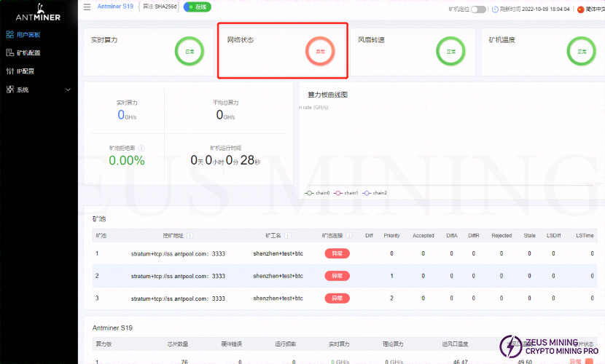Select 用户面板 in the sidebar
Viewport: 605px width, 364px height.
pyautogui.click(x=28, y=34)
